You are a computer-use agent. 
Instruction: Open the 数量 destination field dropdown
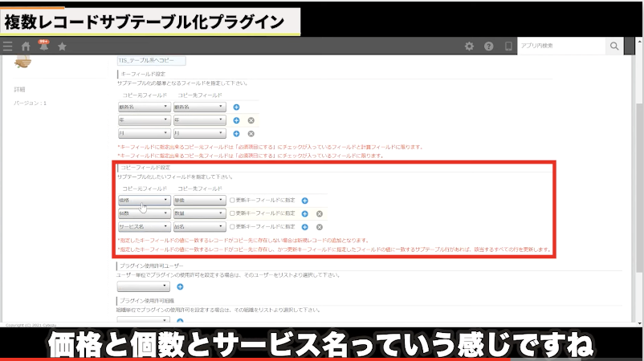199,213
